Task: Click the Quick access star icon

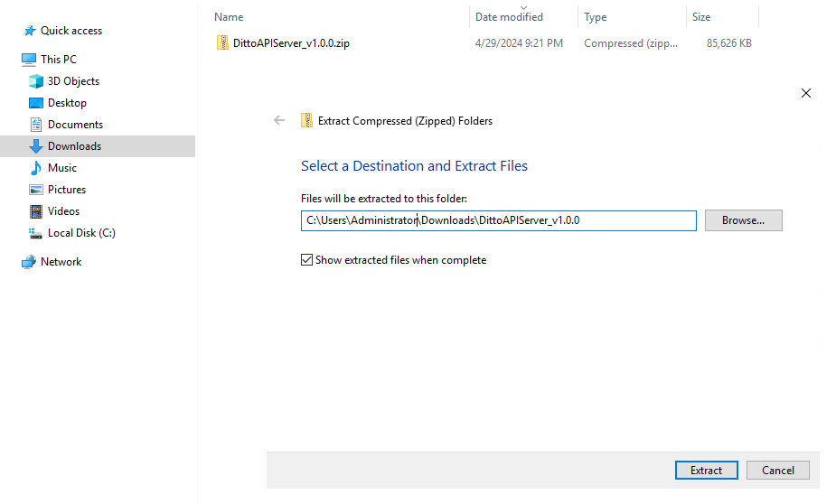Action: 30,31
